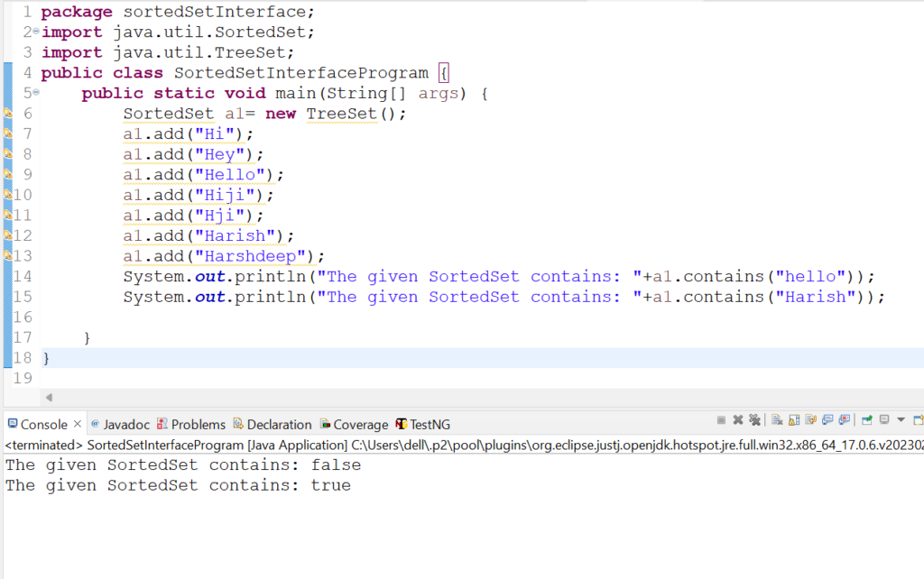Image resolution: width=924 pixels, height=579 pixels.
Task: Click Remove All Terminated Launches double-X icon
Action: pos(755,420)
